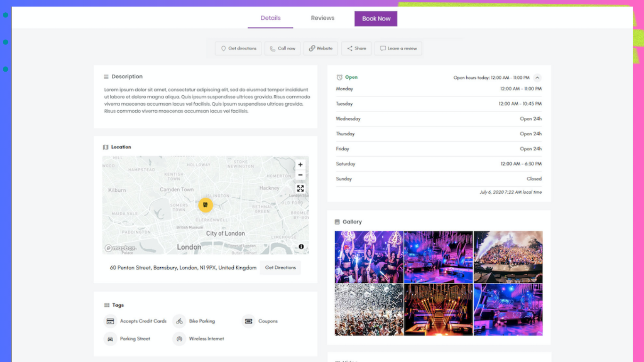This screenshot has height=362, width=644.
Task: Click the Description section heading
Action: 127,77
